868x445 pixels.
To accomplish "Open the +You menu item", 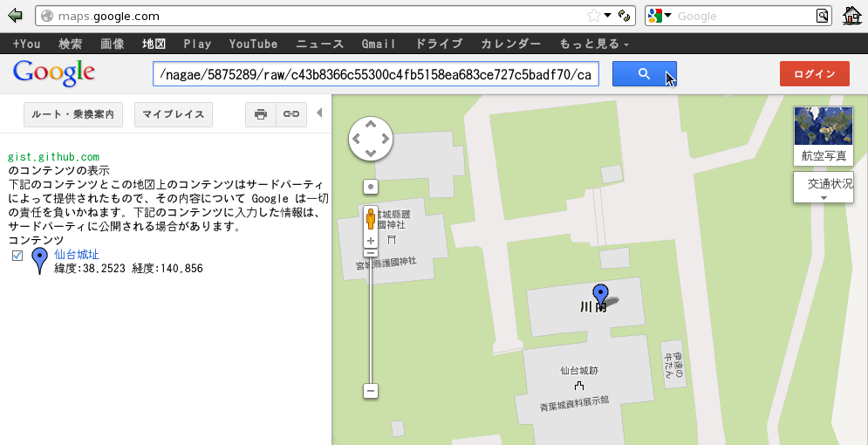I will [x=26, y=44].
